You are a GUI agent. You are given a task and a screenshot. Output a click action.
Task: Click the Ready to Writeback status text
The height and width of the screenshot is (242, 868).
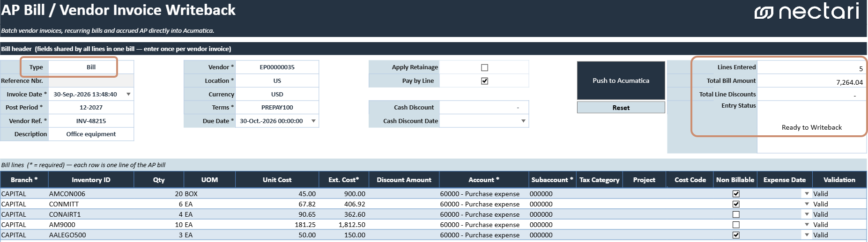click(811, 127)
